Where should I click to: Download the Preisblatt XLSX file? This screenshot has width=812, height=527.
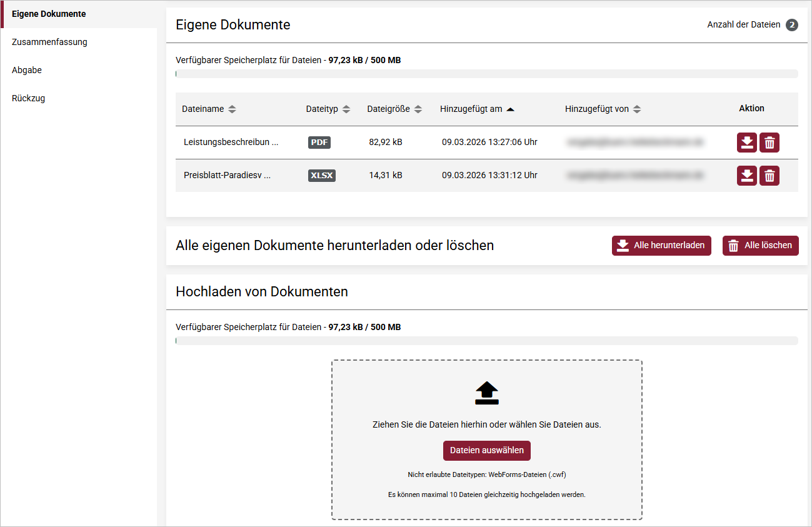click(x=747, y=176)
